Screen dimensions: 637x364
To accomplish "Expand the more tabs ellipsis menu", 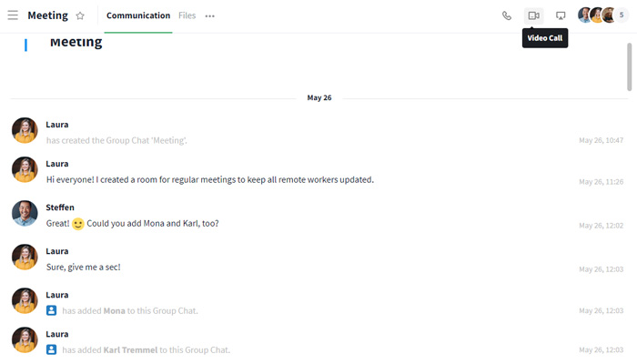I will 210,16.
